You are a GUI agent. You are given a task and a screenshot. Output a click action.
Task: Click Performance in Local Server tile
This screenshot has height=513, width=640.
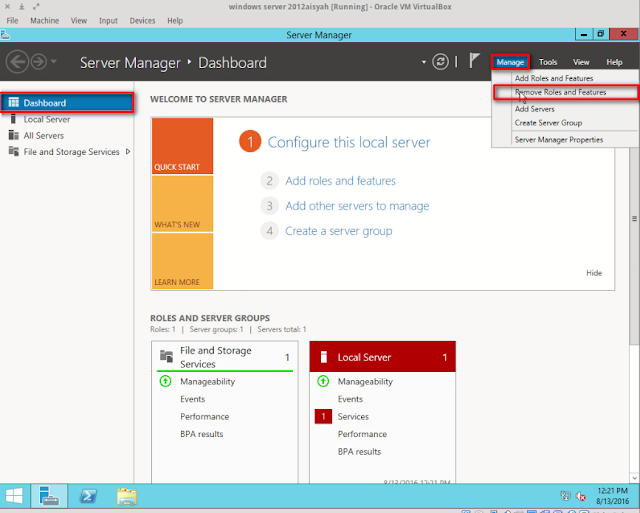[x=362, y=434]
